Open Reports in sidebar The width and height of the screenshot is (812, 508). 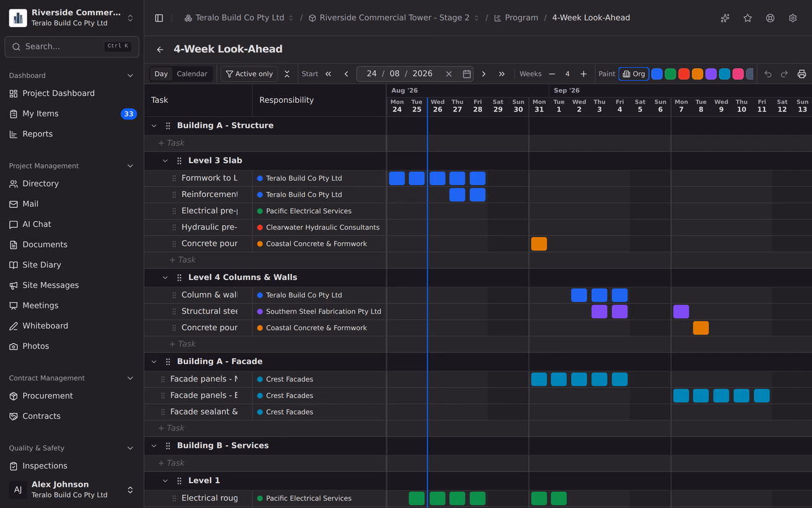[x=72, y=134]
